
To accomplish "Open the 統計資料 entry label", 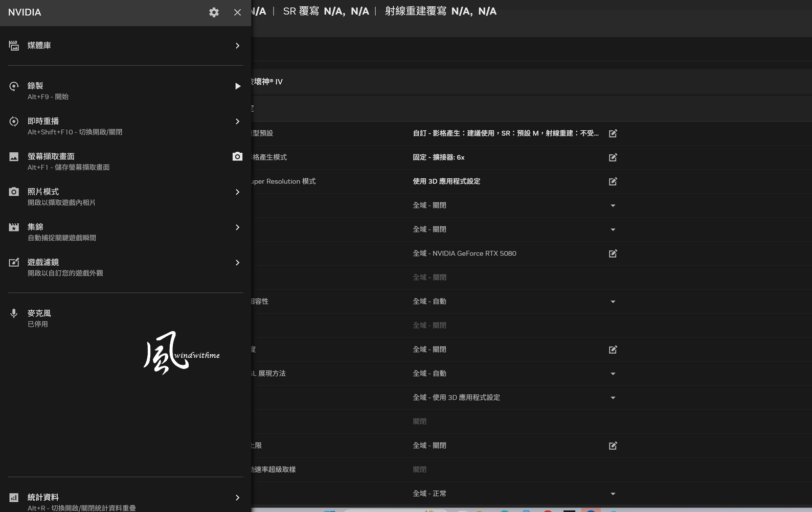I will click(43, 497).
